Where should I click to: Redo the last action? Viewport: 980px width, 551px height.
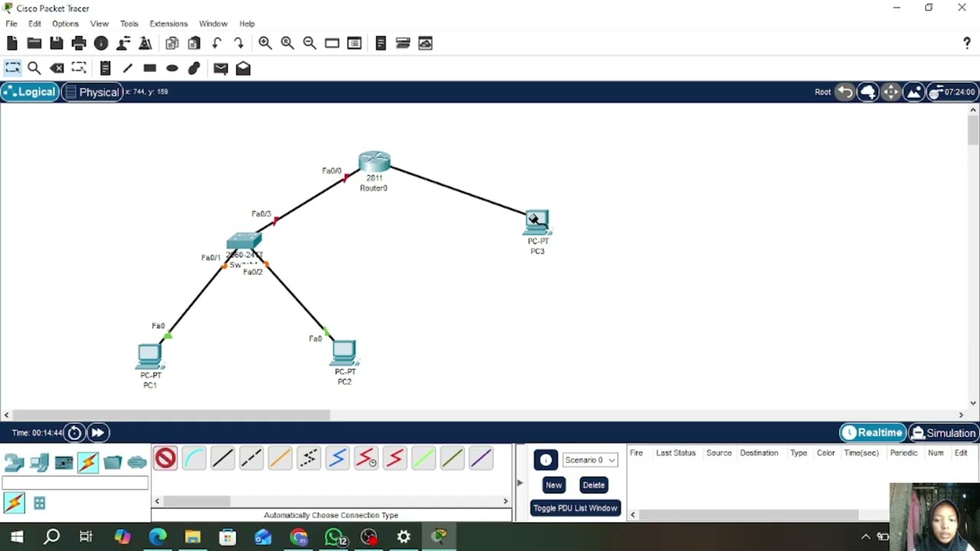pos(239,44)
